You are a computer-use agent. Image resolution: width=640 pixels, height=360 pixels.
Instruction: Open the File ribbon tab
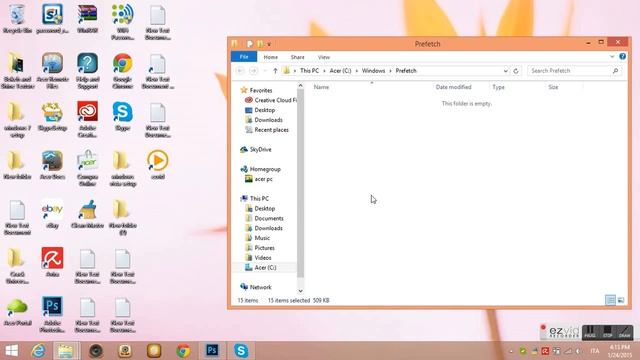244,57
